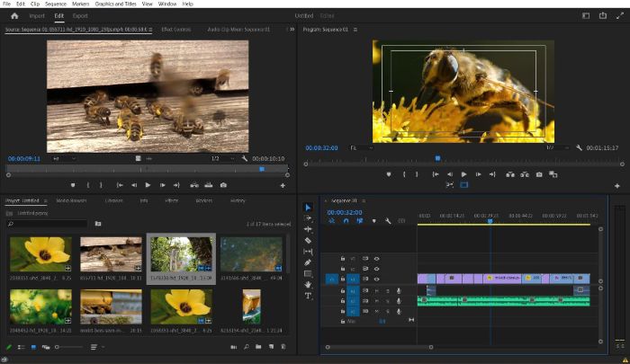Switch to the Export workspace tab
Screen dimensions: 630x364
[80, 15]
